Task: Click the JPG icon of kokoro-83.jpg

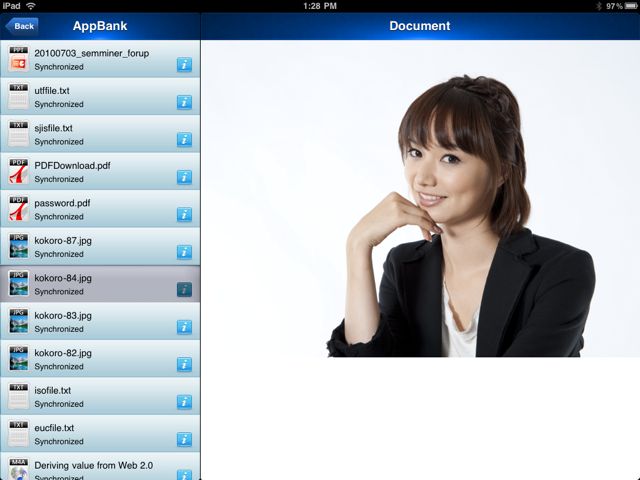Action: point(18,322)
